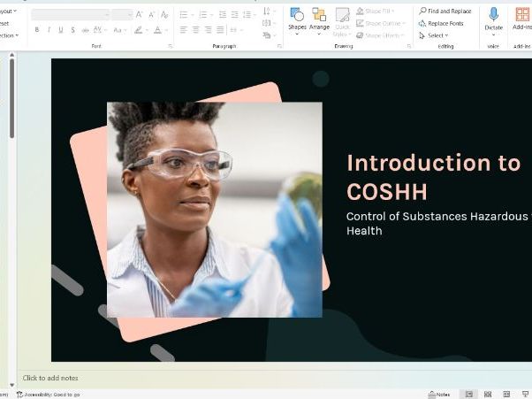Open font size combo box
This screenshot has width=532, height=399.
[122, 15]
